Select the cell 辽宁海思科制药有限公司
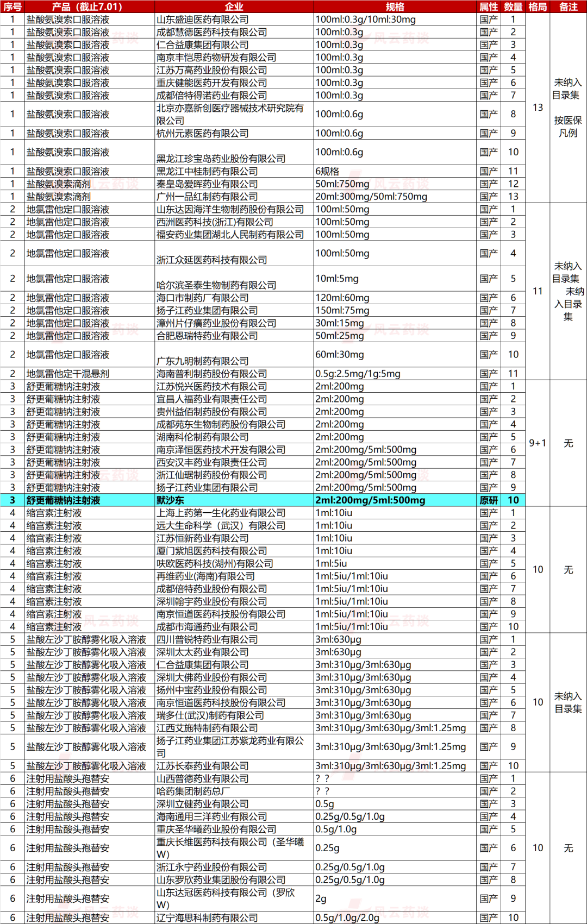This screenshot has width=587, height=924. (x=234, y=917)
